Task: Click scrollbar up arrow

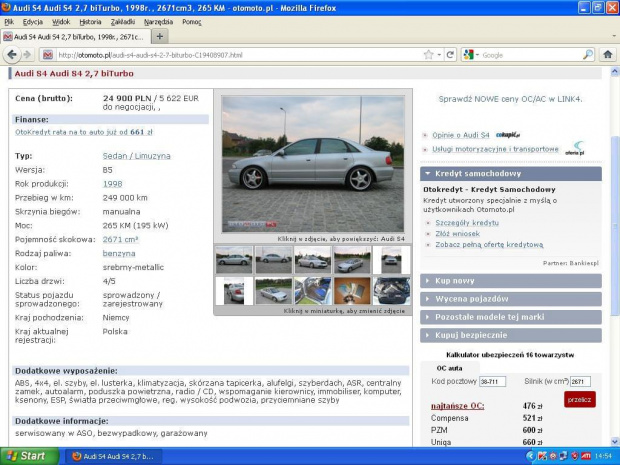Action: click(614, 72)
